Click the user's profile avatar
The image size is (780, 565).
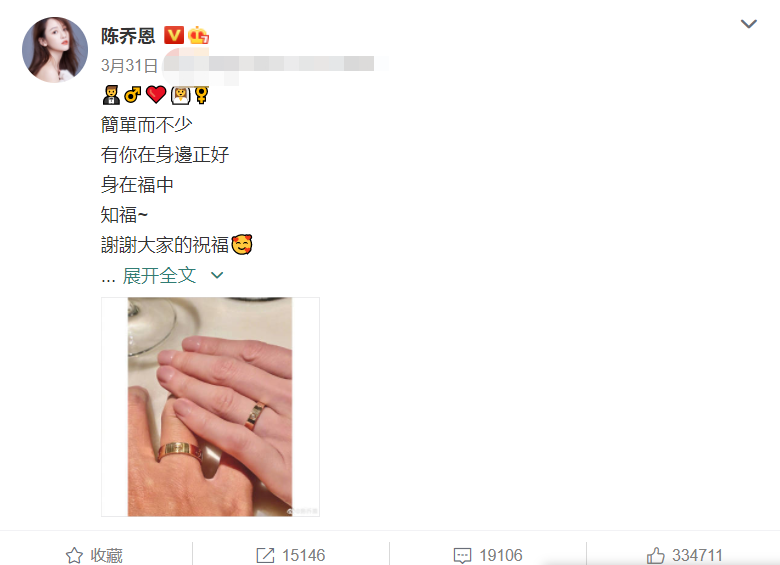coord(55,50)
